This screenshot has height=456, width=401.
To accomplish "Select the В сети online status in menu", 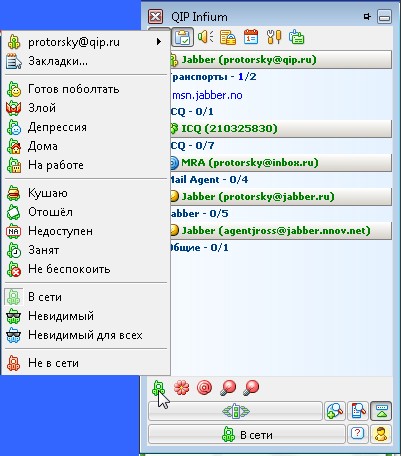I will tap(85, 297).
